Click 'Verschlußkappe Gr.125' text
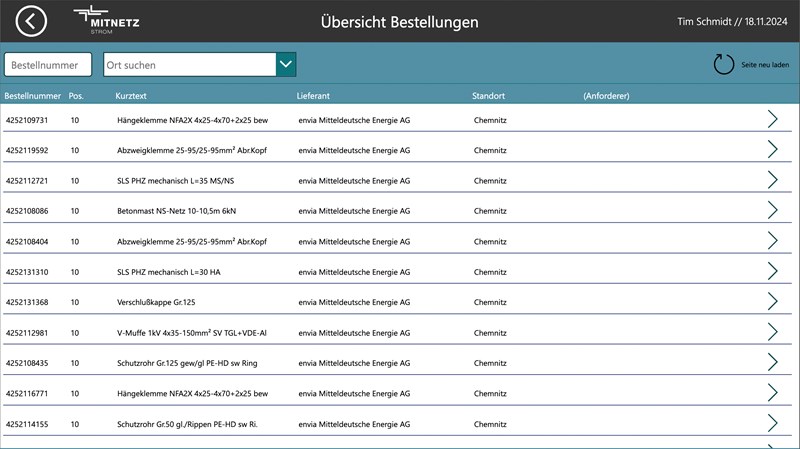 (156, 302)
